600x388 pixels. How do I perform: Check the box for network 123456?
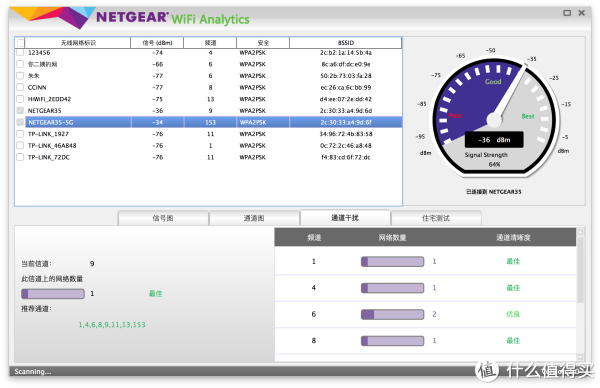(20, 53)
